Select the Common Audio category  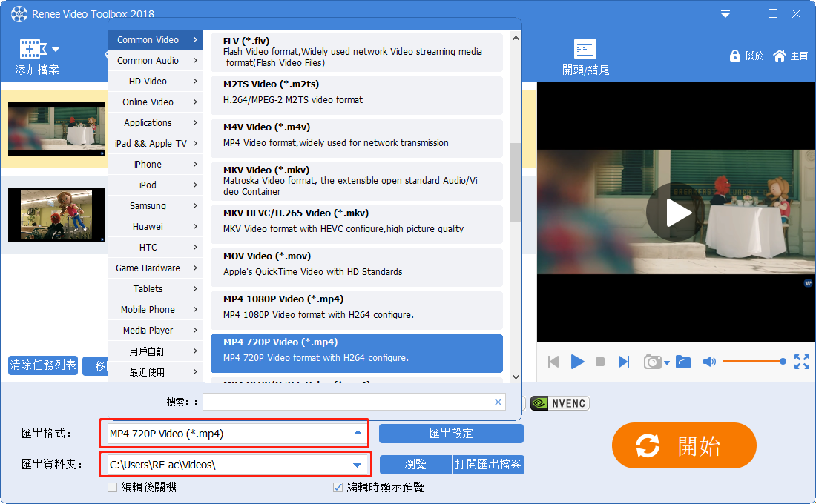[x=155, y=60]
